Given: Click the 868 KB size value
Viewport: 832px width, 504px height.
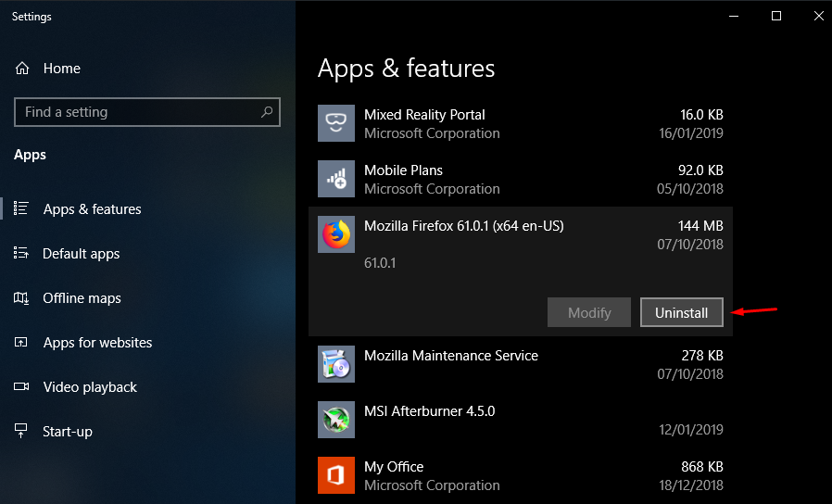Looking at the screenshot, I should click(702, 467).
